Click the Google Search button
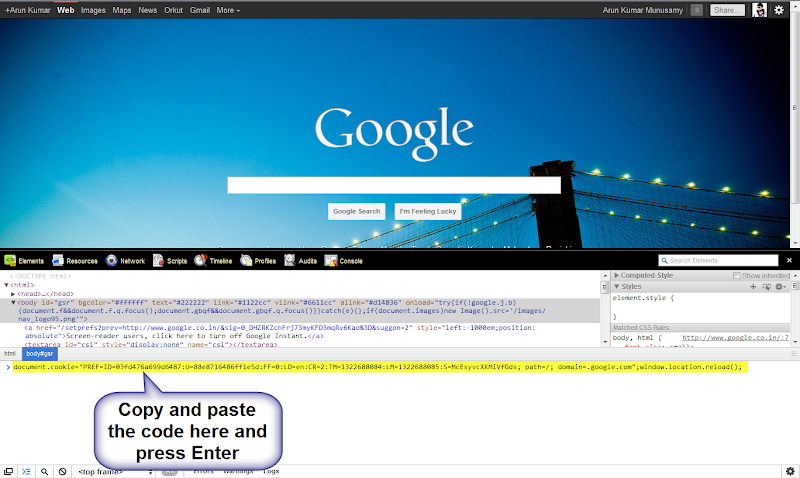Image resolution: width=800 pixels, height=478 pixels. [357, 211]
